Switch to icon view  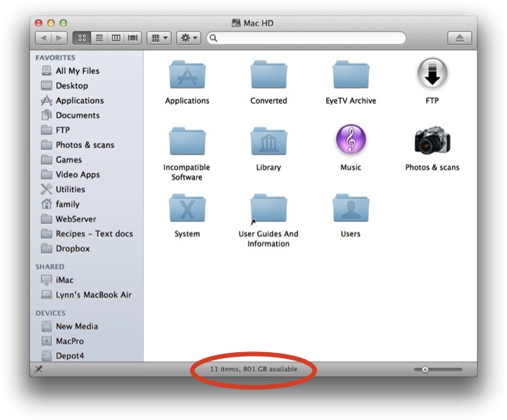[x=82, y=38]
